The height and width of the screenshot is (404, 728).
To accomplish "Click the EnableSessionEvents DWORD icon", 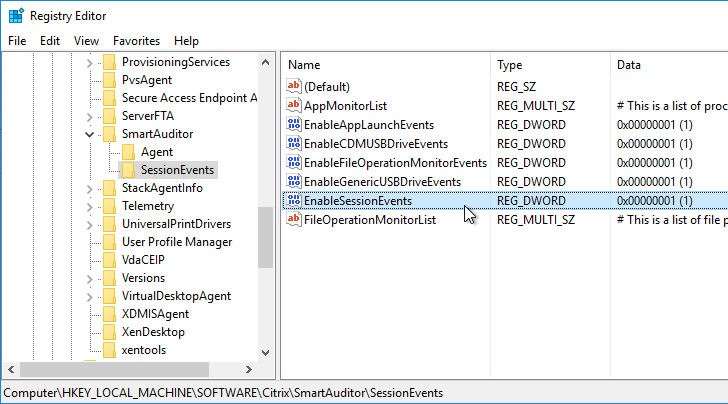I will [293, 201].
